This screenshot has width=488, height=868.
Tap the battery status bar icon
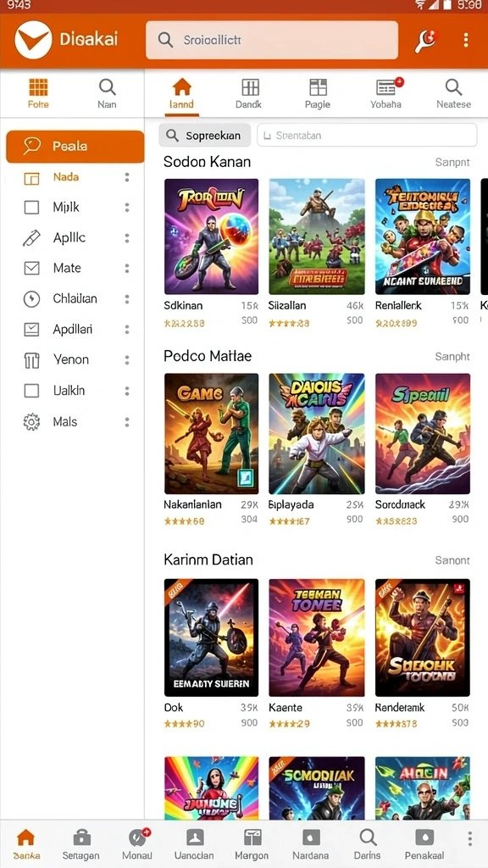point(449,5)
